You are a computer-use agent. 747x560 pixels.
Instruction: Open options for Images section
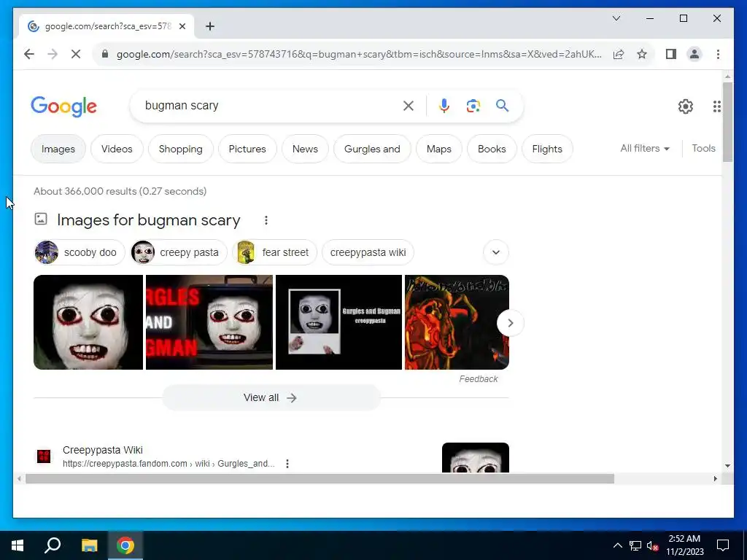tap(266, 220)
